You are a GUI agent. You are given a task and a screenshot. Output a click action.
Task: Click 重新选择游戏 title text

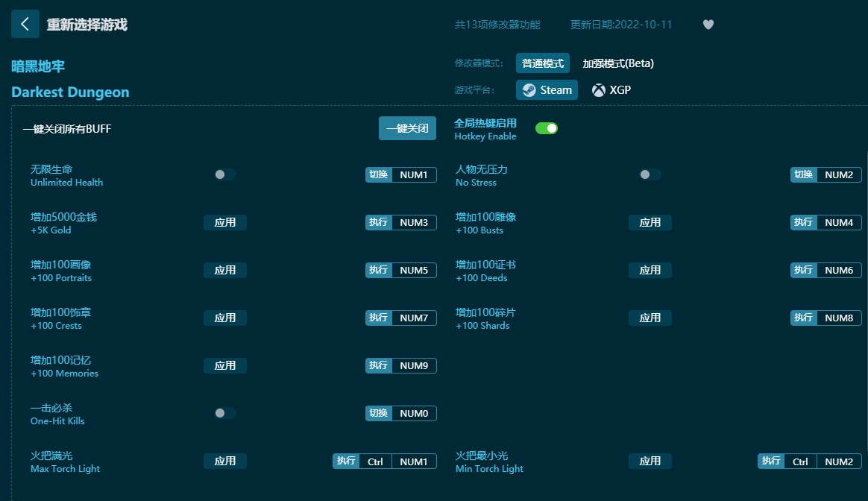87,25
